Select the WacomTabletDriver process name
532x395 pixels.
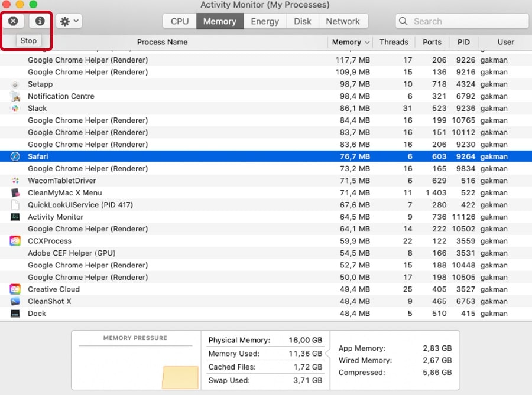61,181
